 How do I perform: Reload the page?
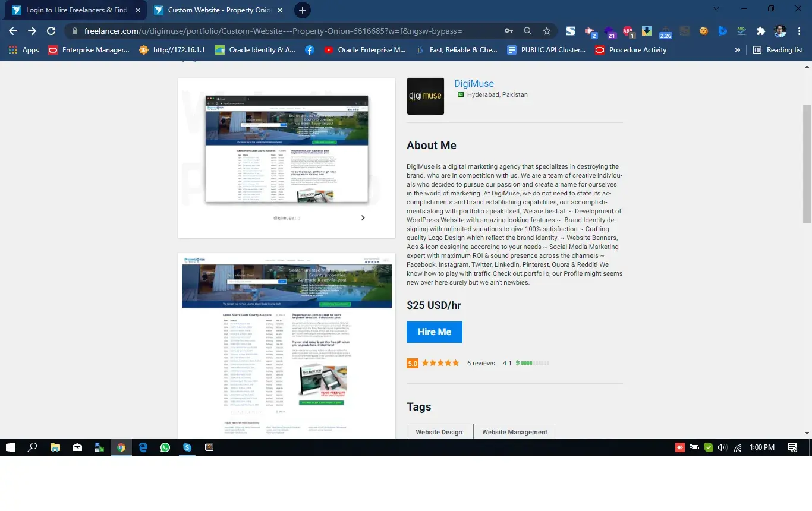(51, 31)
